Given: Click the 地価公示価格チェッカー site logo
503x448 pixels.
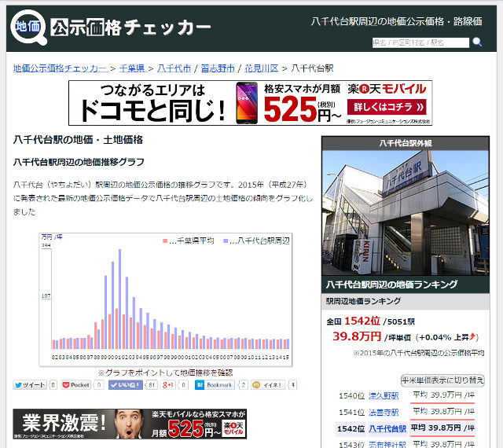Looking at the screenshot, I should [111, 28].
